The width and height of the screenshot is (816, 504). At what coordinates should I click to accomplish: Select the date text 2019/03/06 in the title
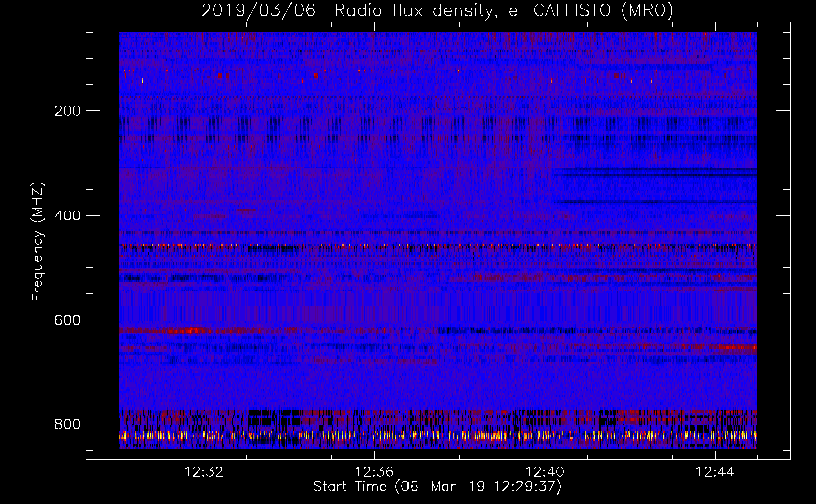point(259,11)
